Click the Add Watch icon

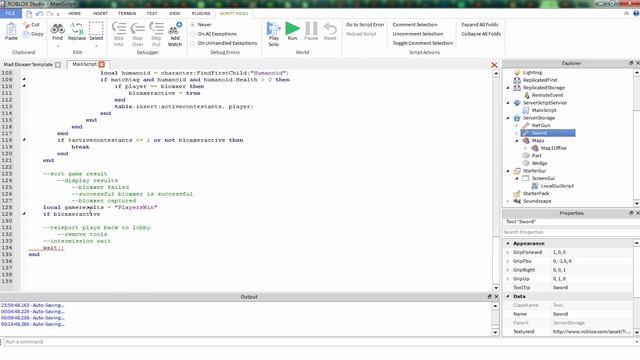coord(175,29)
